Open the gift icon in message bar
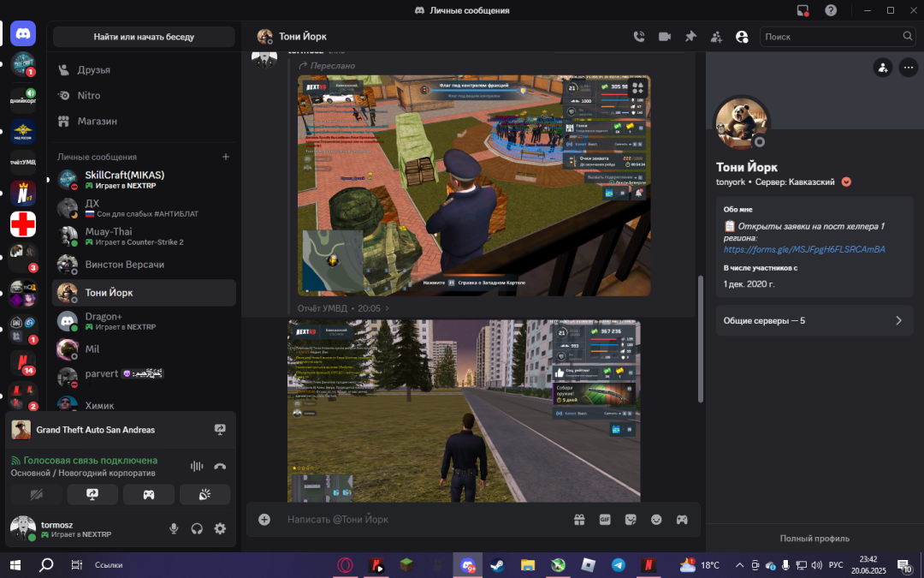The width and height of the screenshot is (924, 578). coord(579,519)
